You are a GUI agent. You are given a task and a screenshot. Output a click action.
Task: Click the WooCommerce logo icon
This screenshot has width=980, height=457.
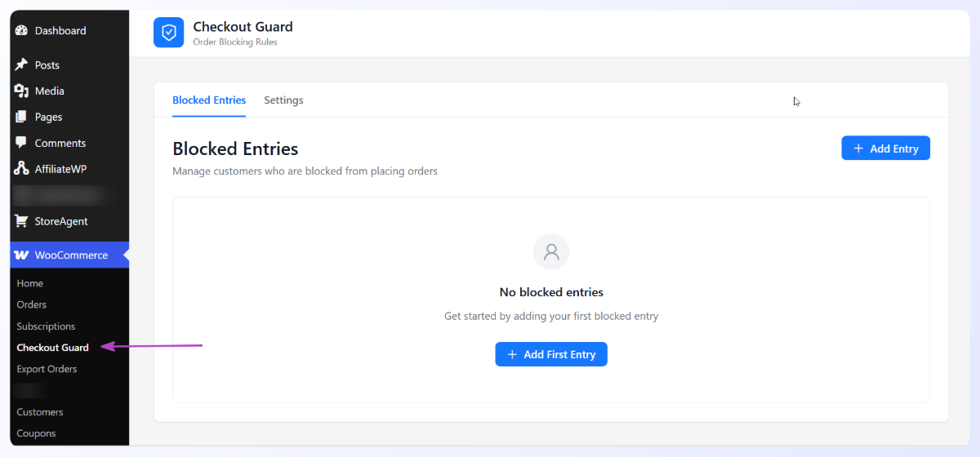pyautogui.click(x=22, y=255)
